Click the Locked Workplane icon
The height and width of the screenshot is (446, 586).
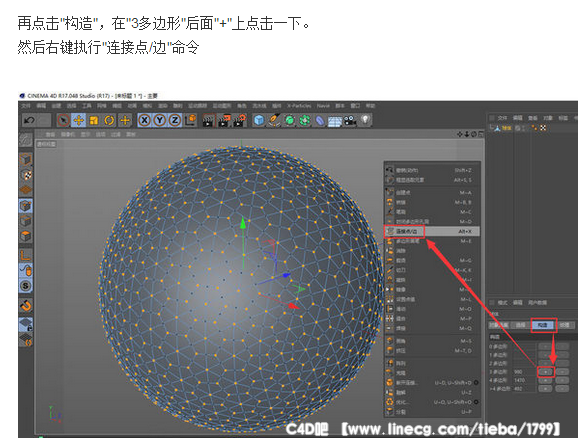[26, 325]
